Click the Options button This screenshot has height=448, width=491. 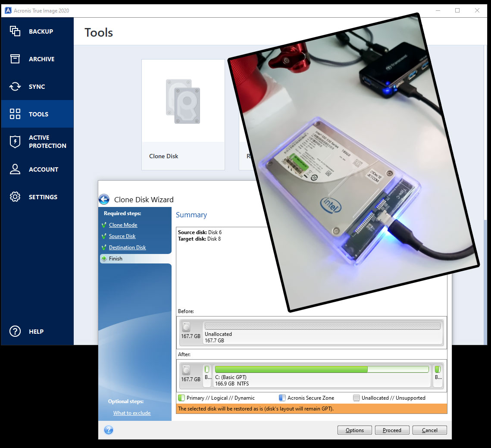pyautogui.click(x=354, y=430)
